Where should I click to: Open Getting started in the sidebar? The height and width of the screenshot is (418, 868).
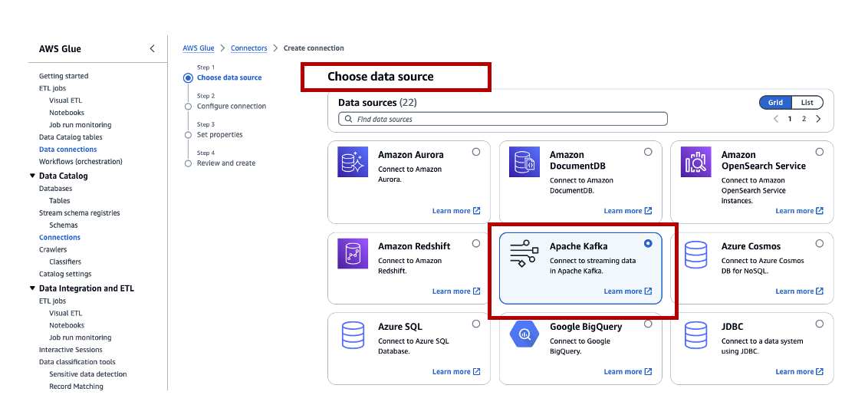pos(64,76)
